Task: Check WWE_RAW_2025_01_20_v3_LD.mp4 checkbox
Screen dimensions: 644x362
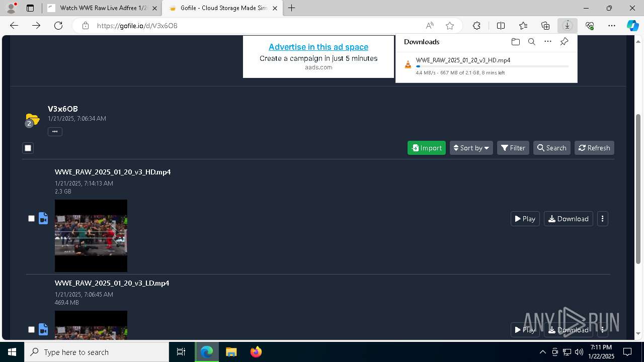Action: (31, 329)
